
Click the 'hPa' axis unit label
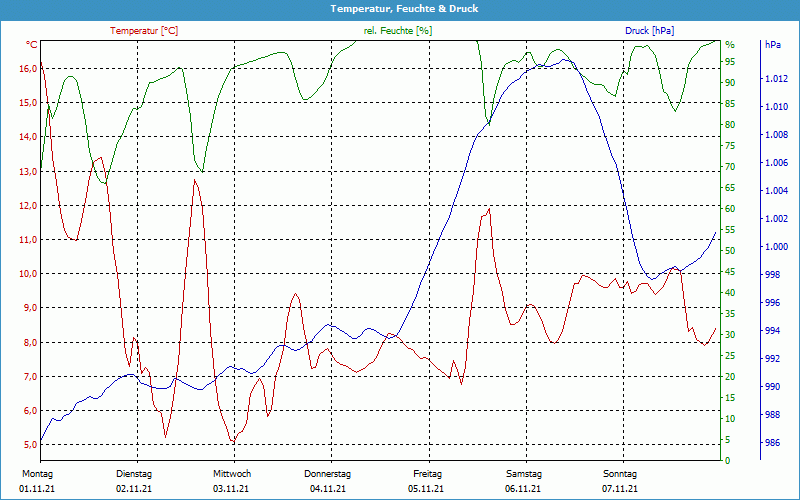772,45
